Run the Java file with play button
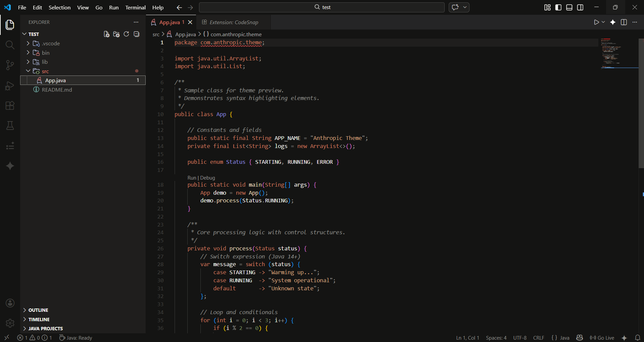644x342 pixels. [596, 22]
